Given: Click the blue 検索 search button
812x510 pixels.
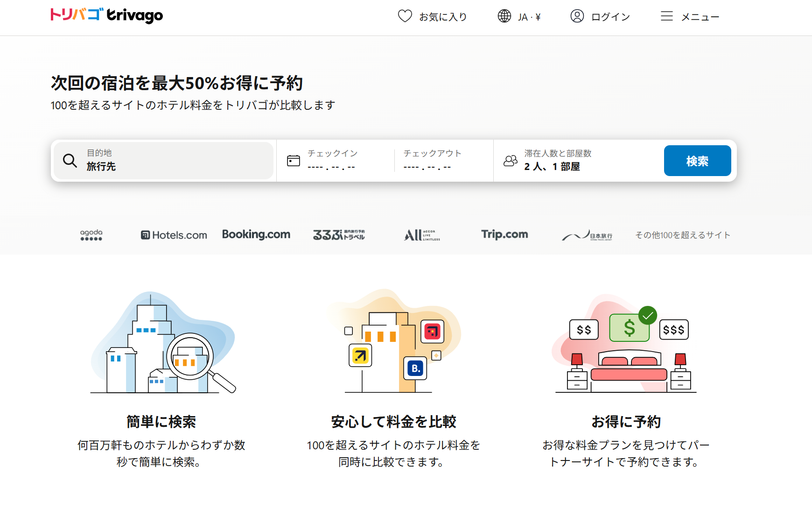Looking at the screenshot, I should pyautogui.click(x=697, y=161).
